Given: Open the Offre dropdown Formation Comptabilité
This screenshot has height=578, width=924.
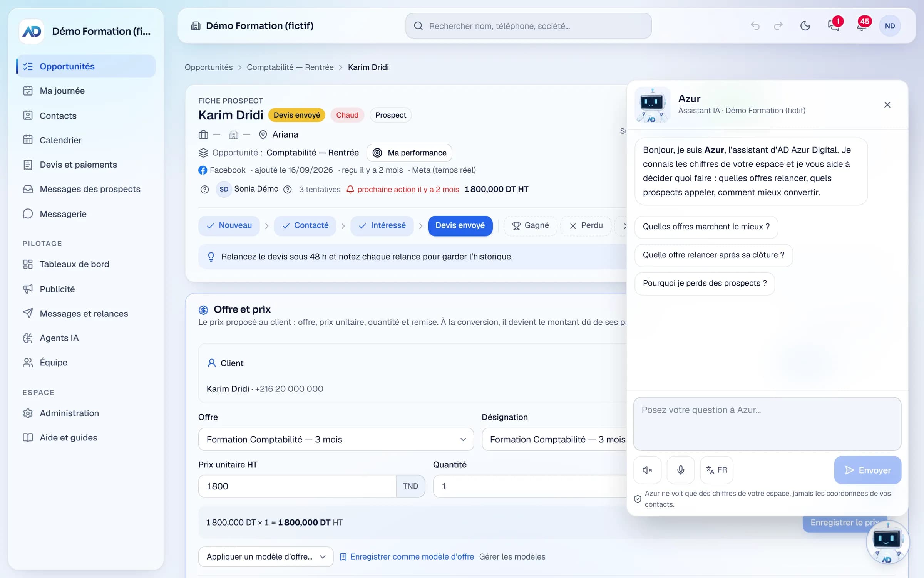Looking at the screenshot, I should click(336, 439).
